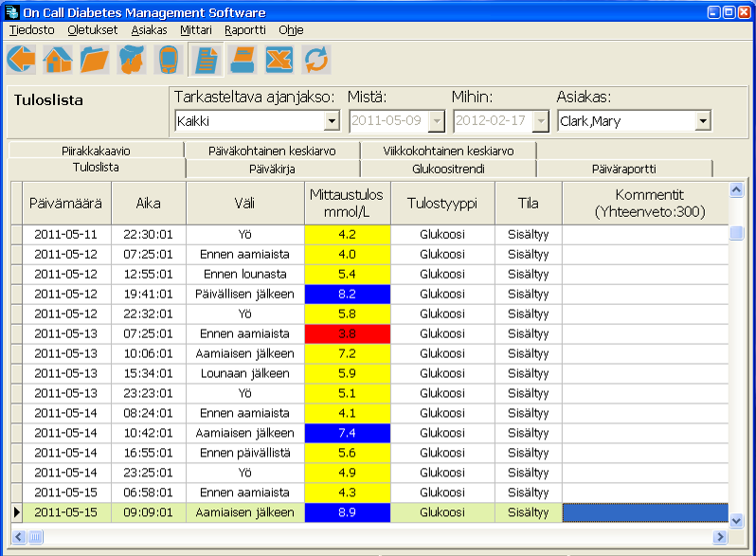756x556 pixels.
Task: Open the Tiedosto menu
Action: click(x=32, y=30)
